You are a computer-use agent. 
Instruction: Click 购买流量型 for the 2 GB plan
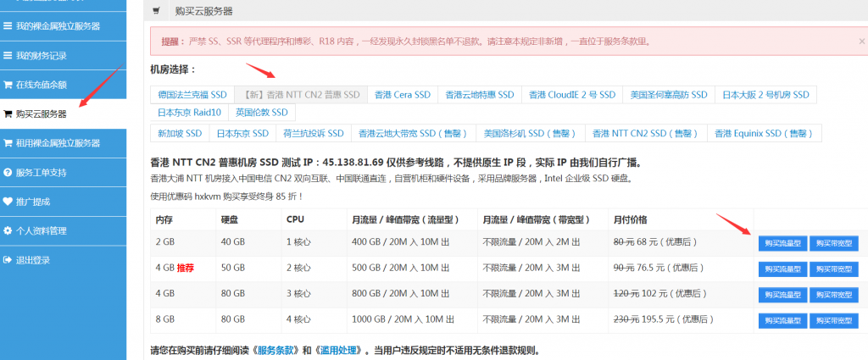pos(782,243)
